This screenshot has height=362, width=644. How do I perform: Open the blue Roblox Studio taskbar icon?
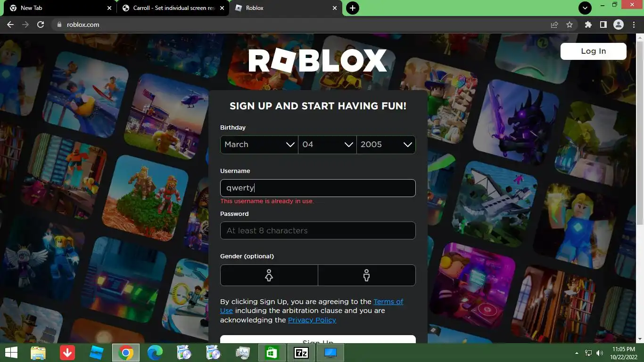click(x=97, y=353)
